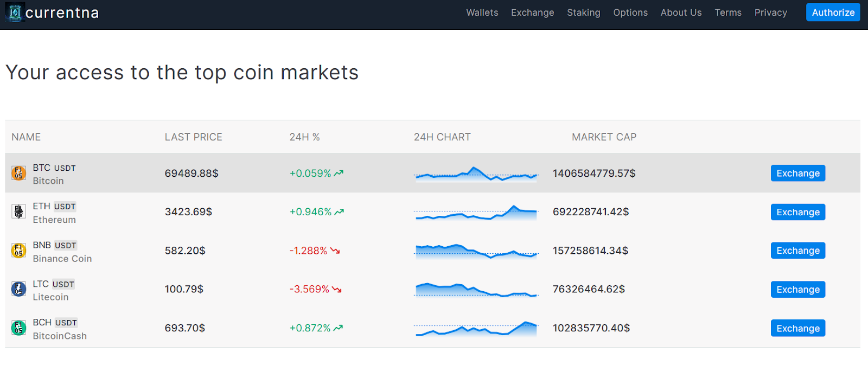
Task: Click the LTC downward trend arrow icon
Action: [x=337, y=290]
